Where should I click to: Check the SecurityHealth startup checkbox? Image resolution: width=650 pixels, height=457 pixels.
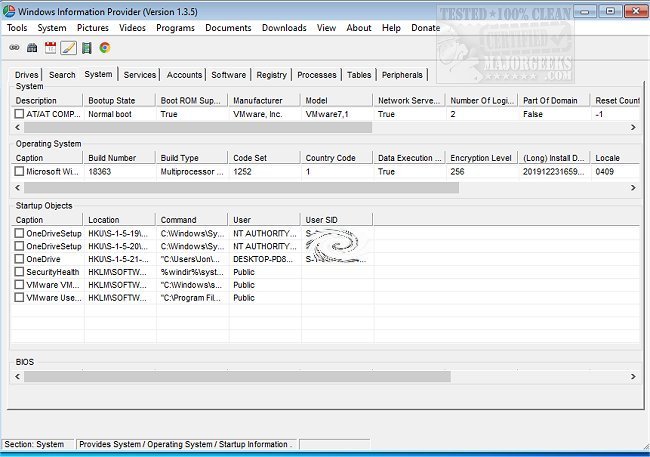point(19,272)
